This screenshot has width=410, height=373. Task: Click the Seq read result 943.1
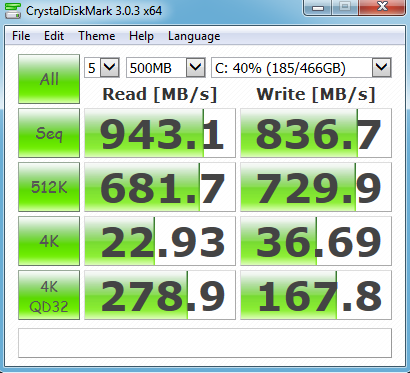click(x=160, y=133)
